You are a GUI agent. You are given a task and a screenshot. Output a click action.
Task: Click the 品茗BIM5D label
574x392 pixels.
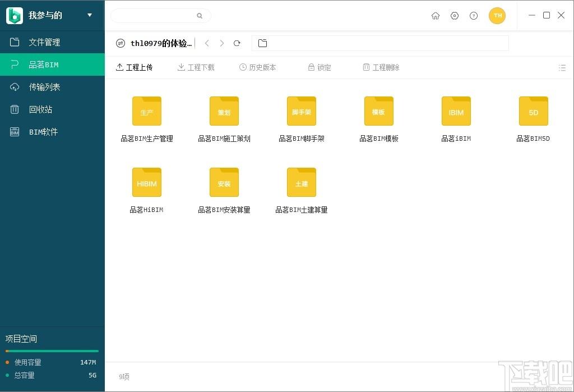(x=534, y=139)
